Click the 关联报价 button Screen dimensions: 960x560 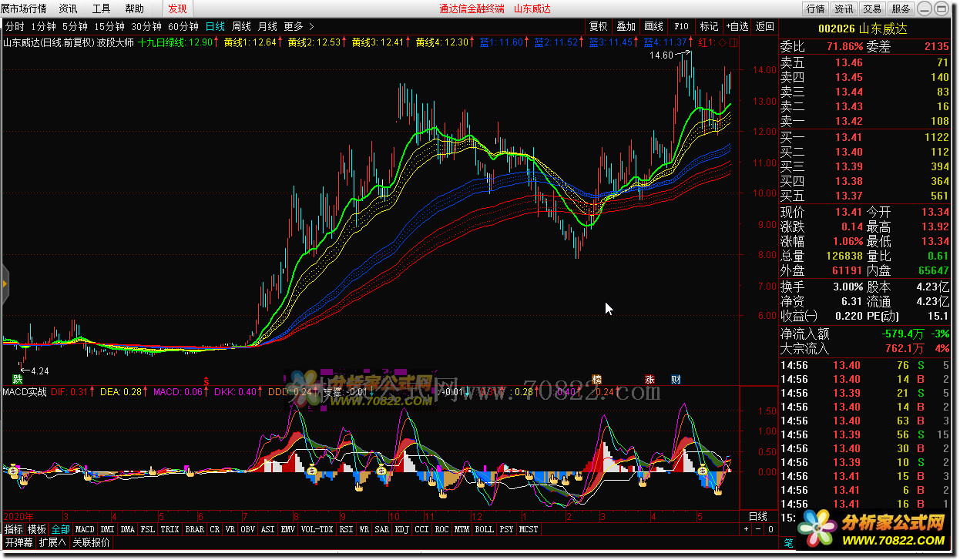[x=91, y=542]
